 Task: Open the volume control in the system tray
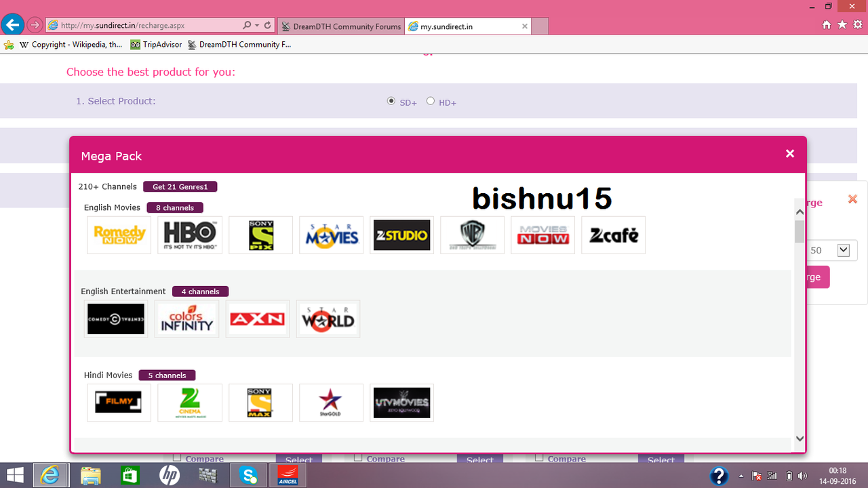[804, 475]
